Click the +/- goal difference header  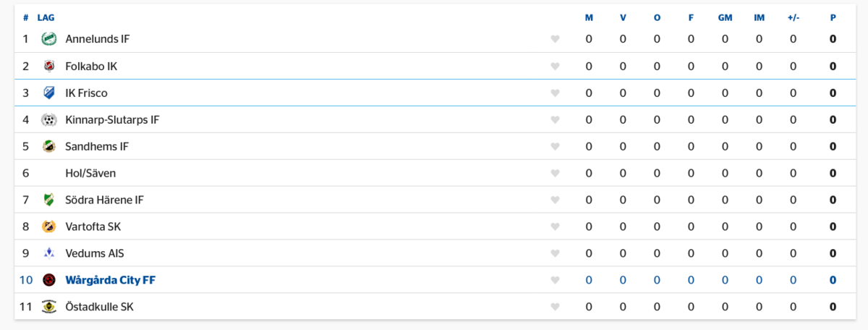(x=793, y=17)
